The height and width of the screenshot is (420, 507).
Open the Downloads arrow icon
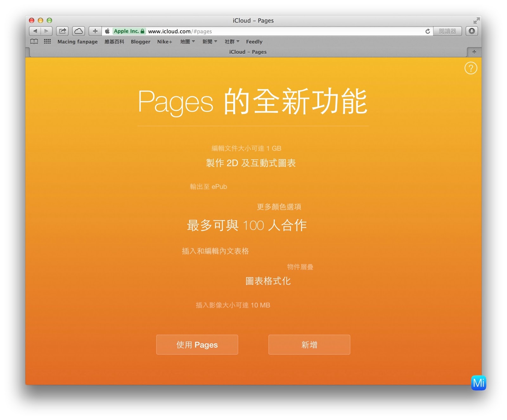472,31
